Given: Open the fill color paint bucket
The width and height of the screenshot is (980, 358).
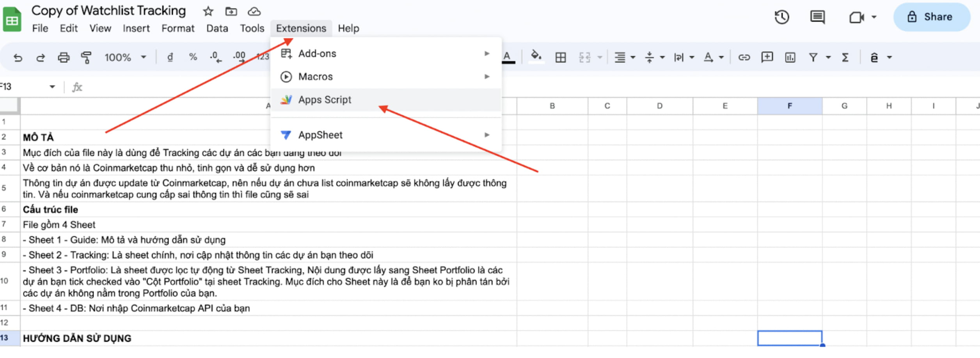Looking at the screenshot, I should [536, 57].
